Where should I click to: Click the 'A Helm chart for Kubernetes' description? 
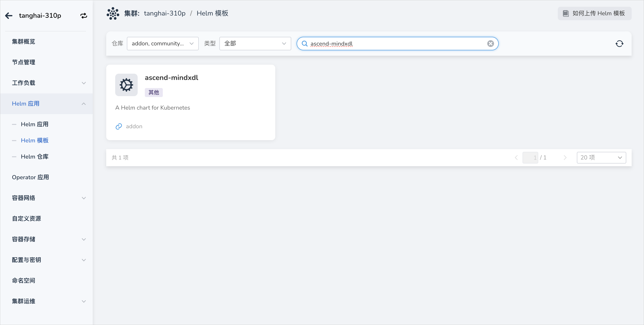pyautogui.click(x=152, y=108)
